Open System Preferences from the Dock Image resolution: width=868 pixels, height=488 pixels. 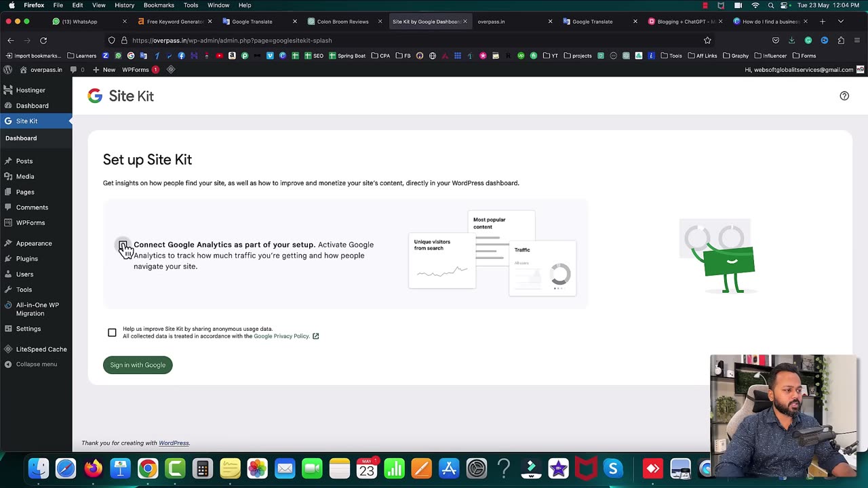coord(476,468)
